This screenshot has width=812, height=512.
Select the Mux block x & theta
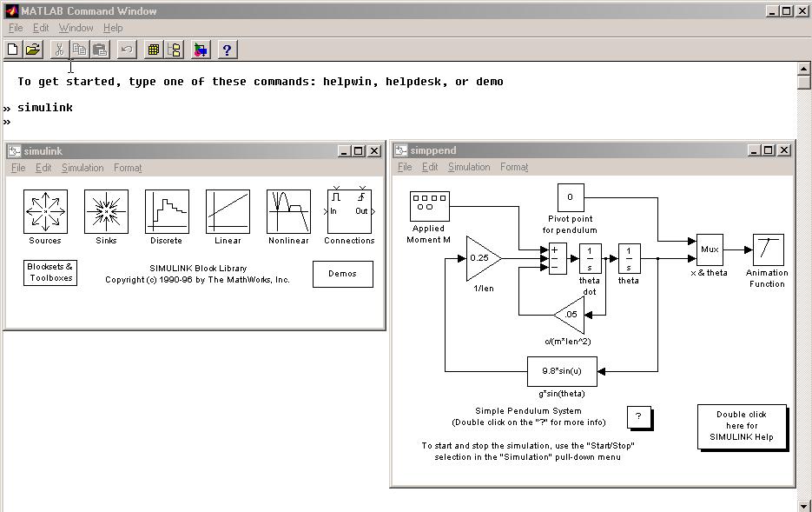tap(710, 249)
